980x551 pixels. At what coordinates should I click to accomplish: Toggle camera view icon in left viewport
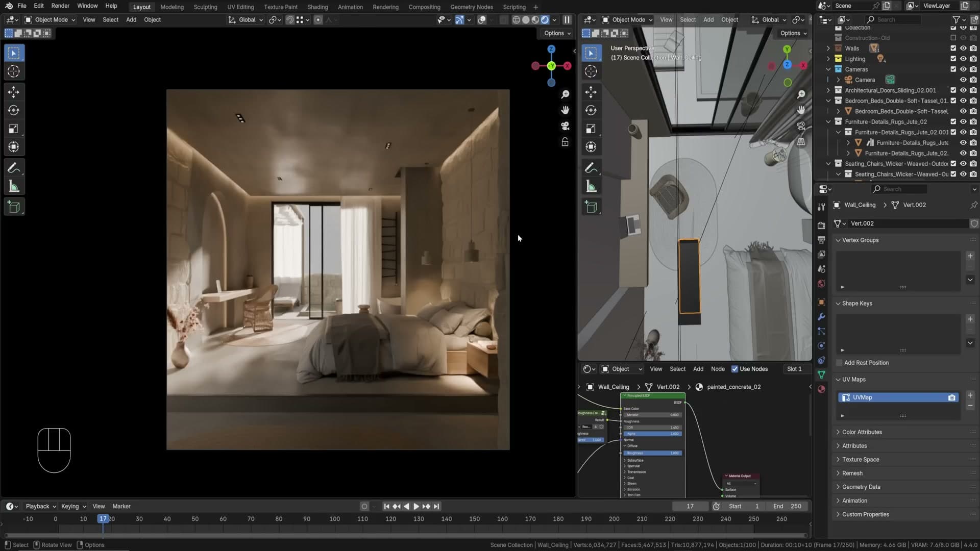pyautogui.click(x=565, y=126)
